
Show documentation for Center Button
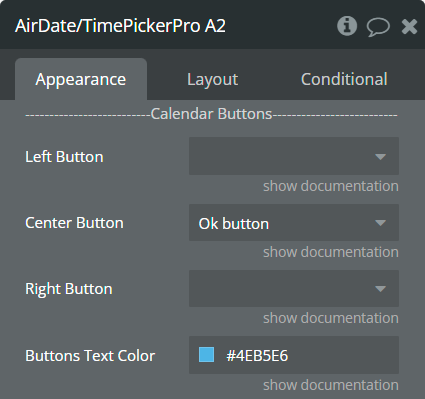tap(331, 252)
